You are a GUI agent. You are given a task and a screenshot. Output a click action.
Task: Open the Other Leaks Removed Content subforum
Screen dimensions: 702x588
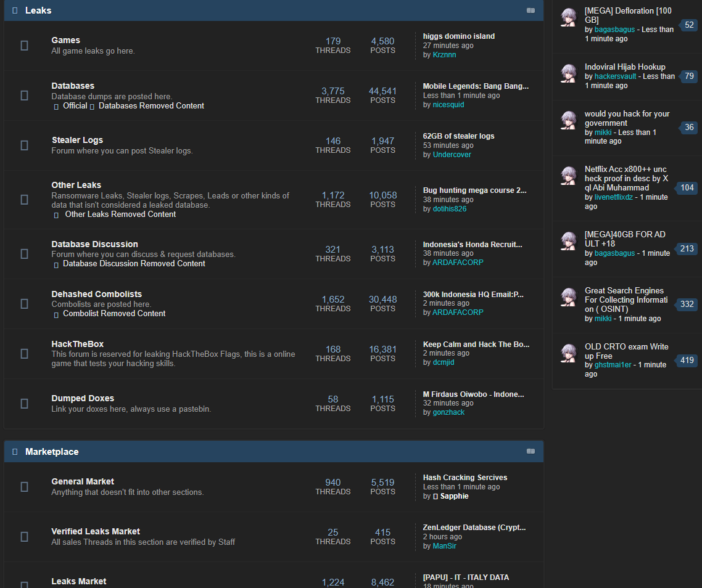tap(120, 214)
